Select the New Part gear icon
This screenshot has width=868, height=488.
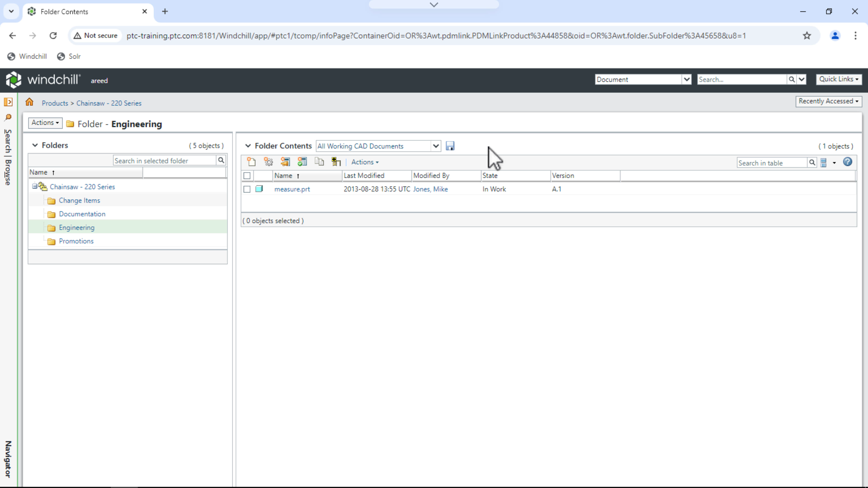269,161
